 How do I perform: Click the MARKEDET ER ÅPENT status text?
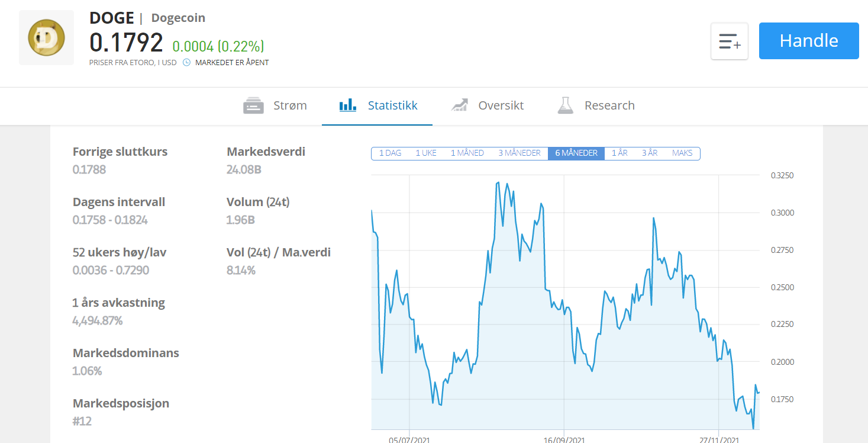(232, 63)
